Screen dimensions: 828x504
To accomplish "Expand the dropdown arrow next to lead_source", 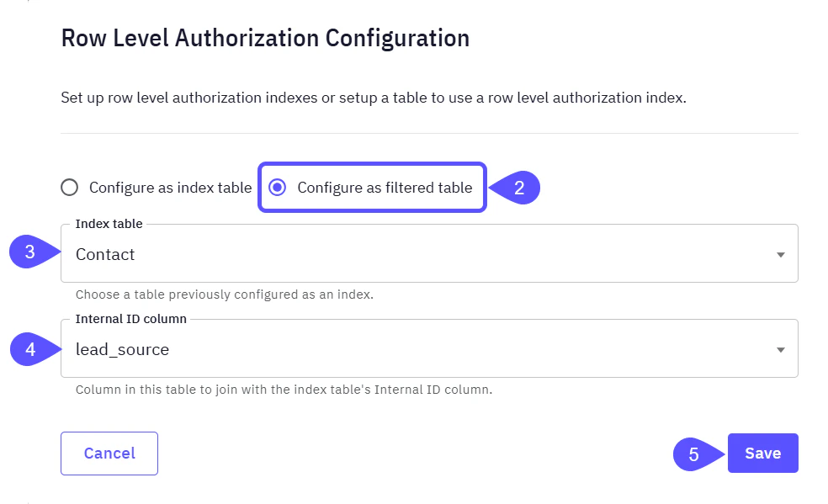I will [779, 348].
